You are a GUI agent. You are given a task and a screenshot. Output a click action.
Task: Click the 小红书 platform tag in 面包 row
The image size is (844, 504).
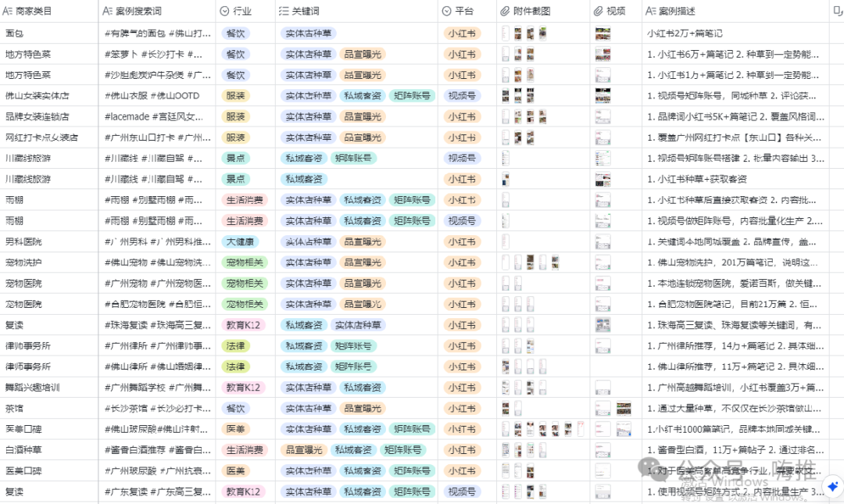[462, 34]
